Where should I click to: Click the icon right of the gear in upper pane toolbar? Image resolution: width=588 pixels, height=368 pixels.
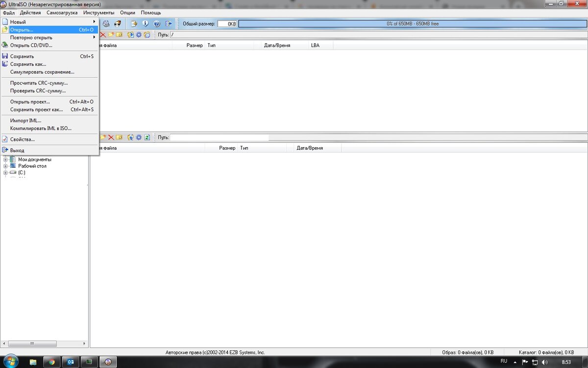(x=147, y=35)
